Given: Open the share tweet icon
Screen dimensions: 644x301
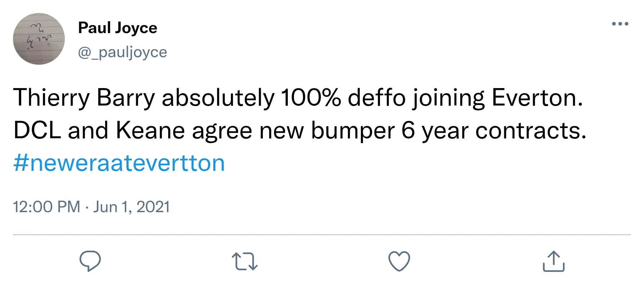Looking at the screenshot, I should pyautogui.click(x=554, y=261).
